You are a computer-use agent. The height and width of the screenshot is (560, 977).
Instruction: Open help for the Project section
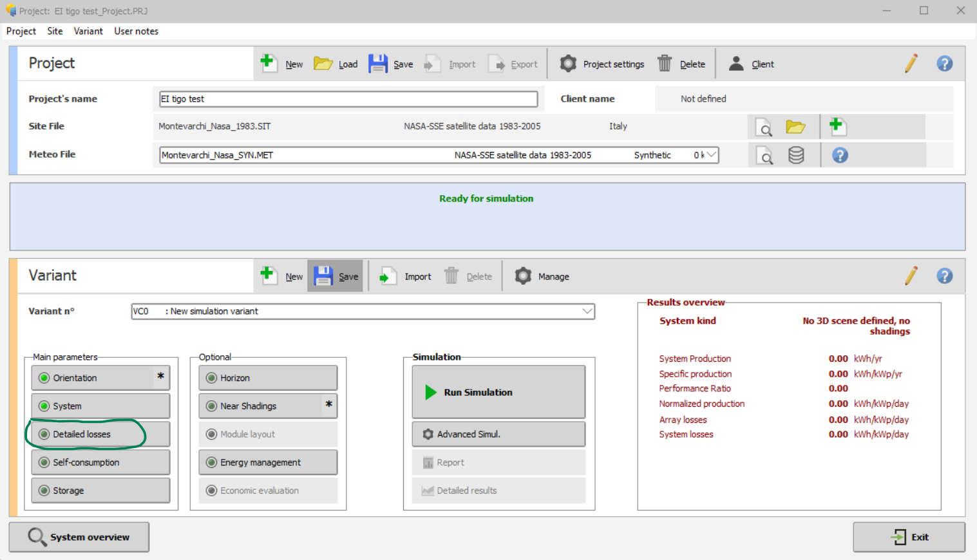(944, 63)
